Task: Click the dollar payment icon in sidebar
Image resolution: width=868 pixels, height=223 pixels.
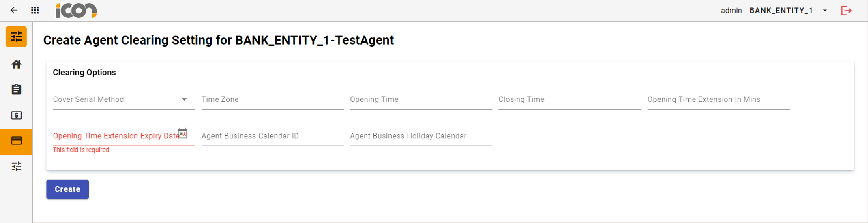Action: 16,115
